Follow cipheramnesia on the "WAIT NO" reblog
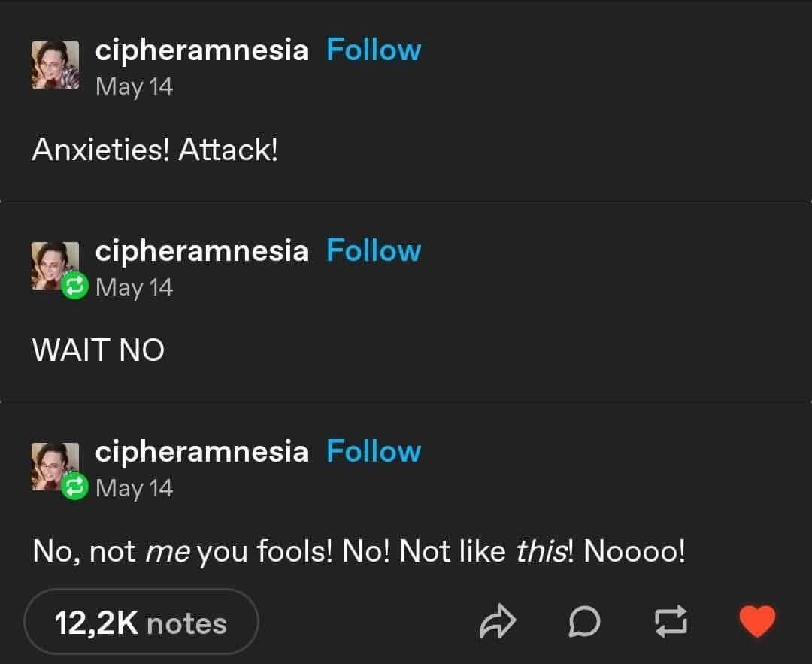 (374, 250)
